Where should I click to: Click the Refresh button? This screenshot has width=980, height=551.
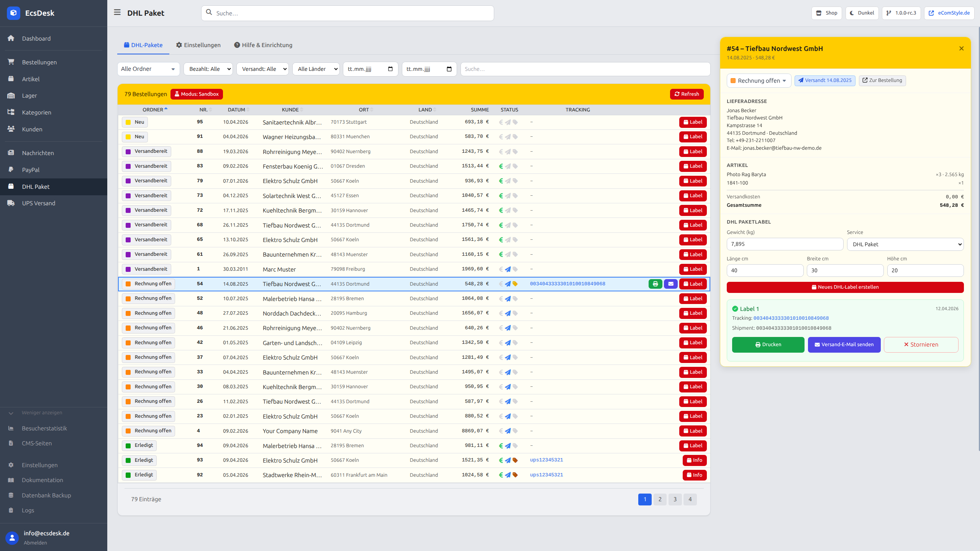click(x=687, y=94)
